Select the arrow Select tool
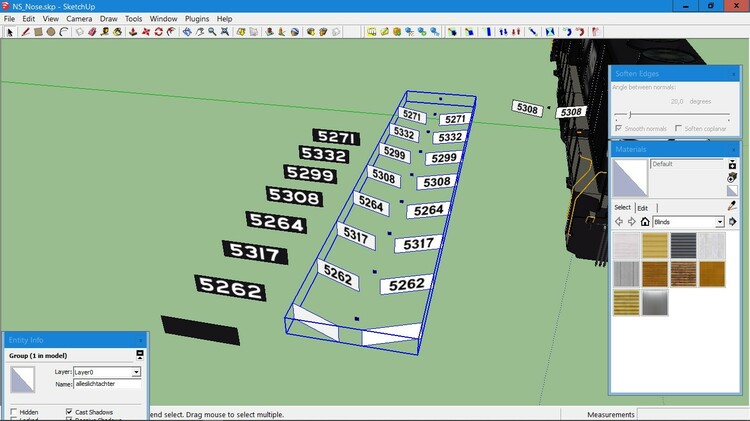This screenshot has height=421, width=750. [10, 32]
